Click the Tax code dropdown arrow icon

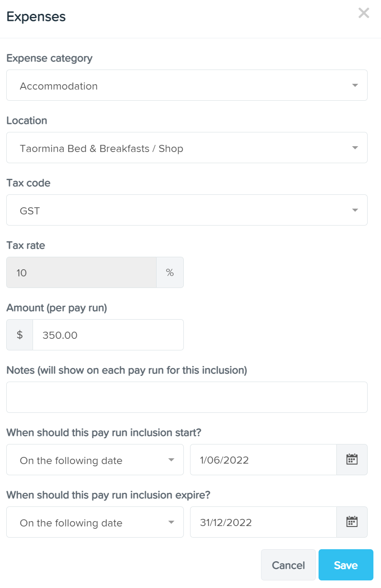[355, 210]
